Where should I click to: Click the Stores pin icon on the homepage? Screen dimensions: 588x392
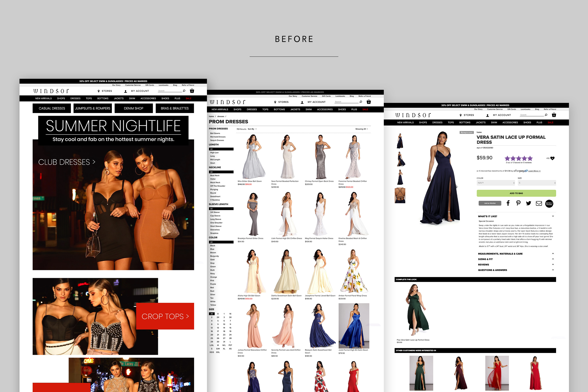click(x=99, y=91)
